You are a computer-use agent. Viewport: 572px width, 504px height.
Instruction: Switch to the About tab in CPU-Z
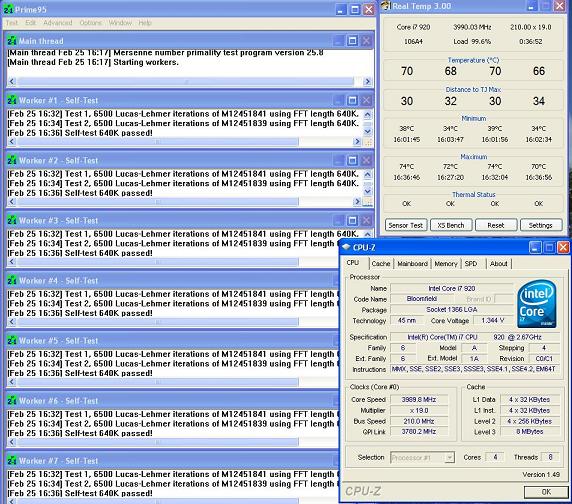[x=498, y=264]
